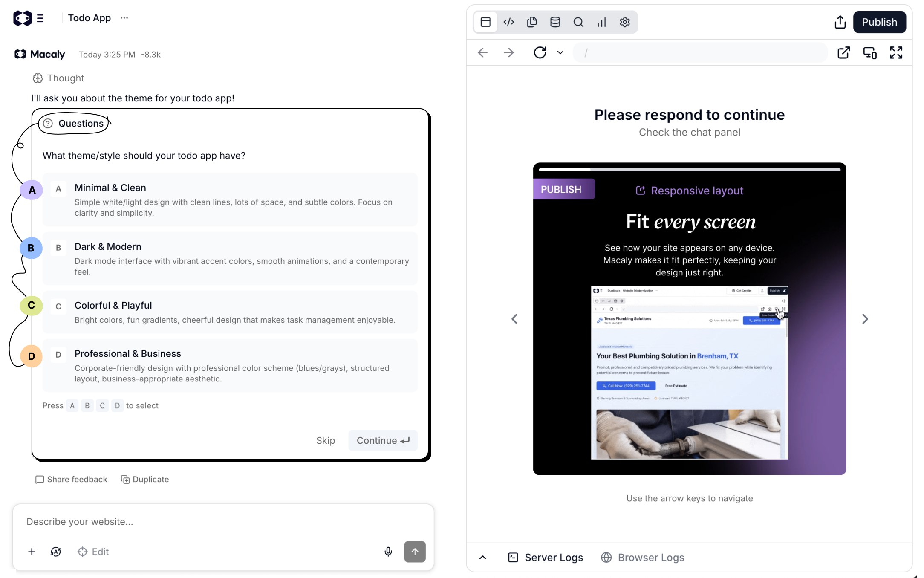Expand the reload options dropdown arrow

pos(560,53)
